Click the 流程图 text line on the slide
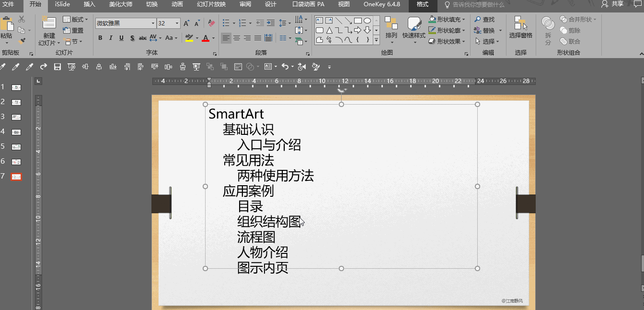 pos(256,237)
